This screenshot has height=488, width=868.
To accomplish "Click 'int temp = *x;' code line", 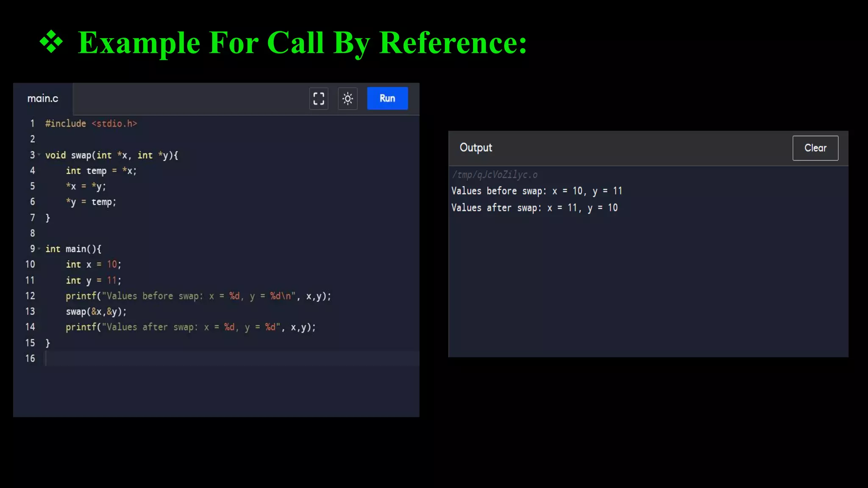I will [x=101, y=171].
